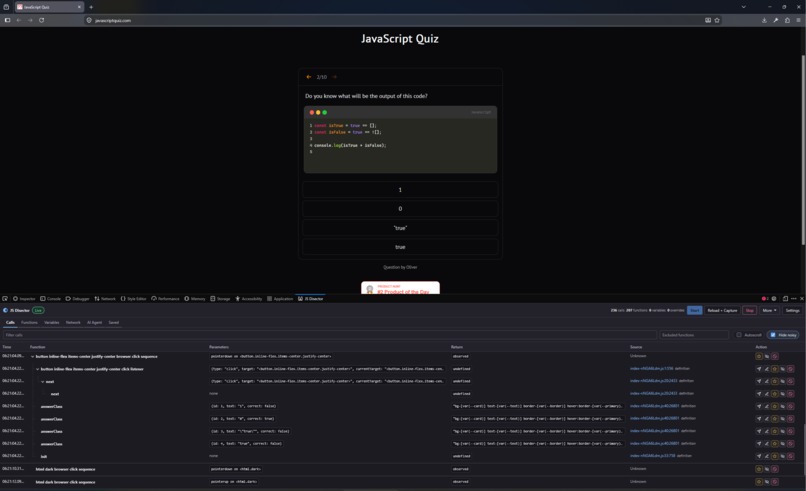806x491 pixels.
Task: Collapse the expandable next call row
Action: 43,381
